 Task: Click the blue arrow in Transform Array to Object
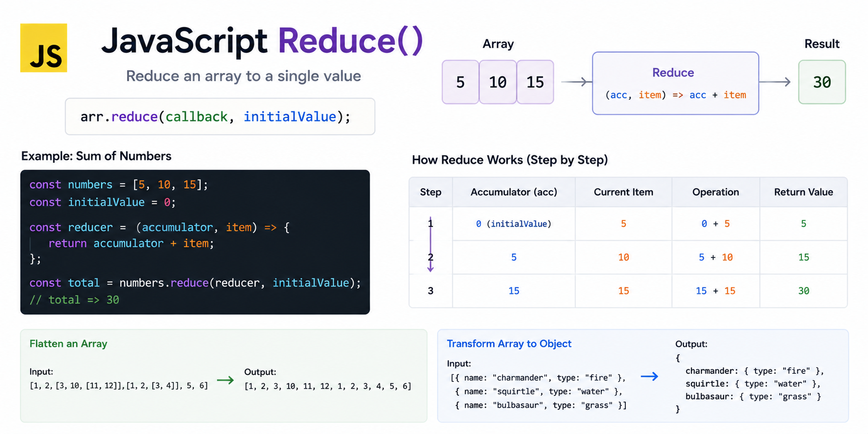click(x=649, y=376)
